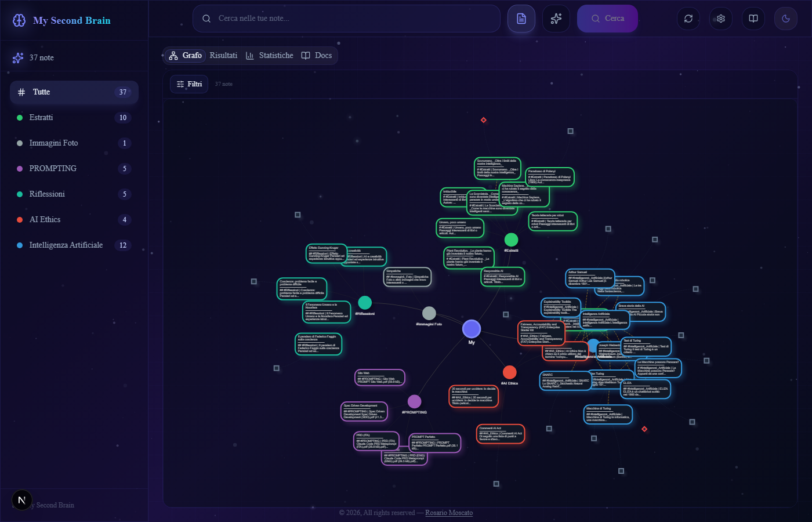Screen dimensions: 812x522
Task: Open the Test di Turing note card
Action: click(x=646, y=346)
